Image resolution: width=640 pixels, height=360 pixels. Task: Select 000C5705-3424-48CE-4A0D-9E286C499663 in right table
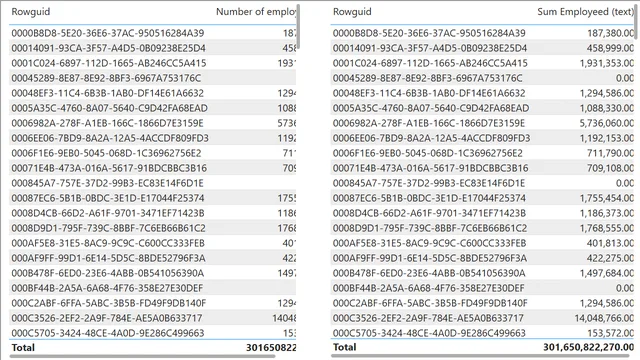(x=429, y=333)
